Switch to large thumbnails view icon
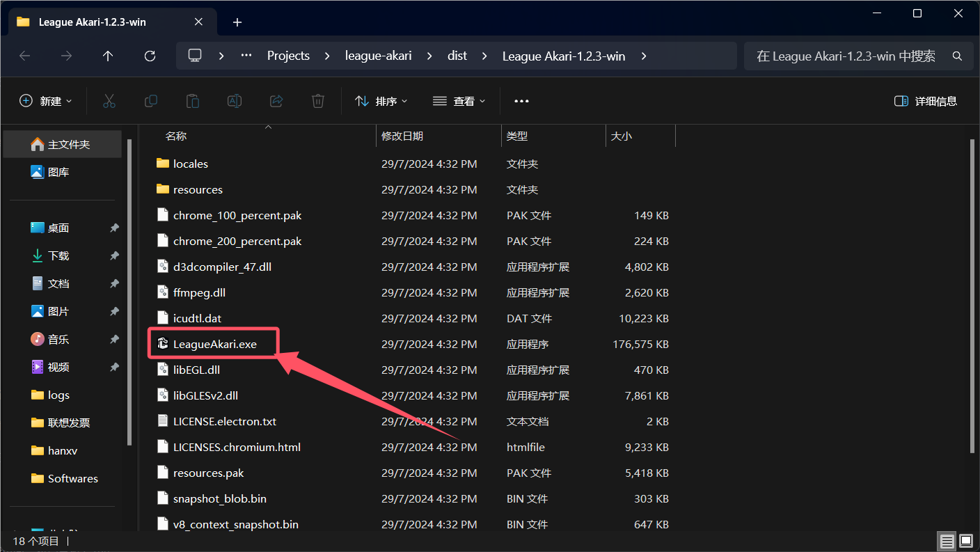 coord(966,541)
